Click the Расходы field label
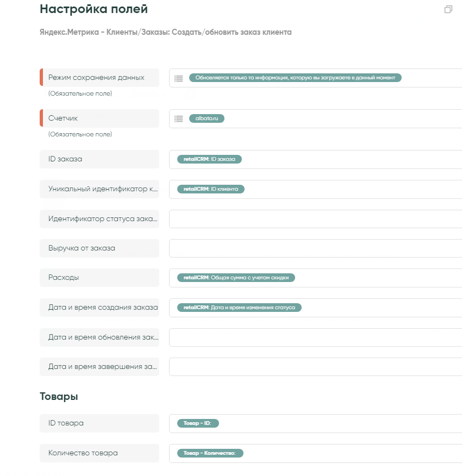 (64, 278)
